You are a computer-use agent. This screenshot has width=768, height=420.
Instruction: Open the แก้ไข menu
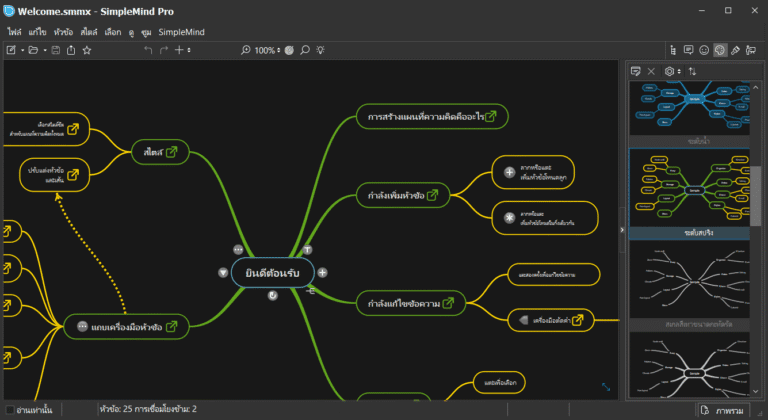click(37, 32)
